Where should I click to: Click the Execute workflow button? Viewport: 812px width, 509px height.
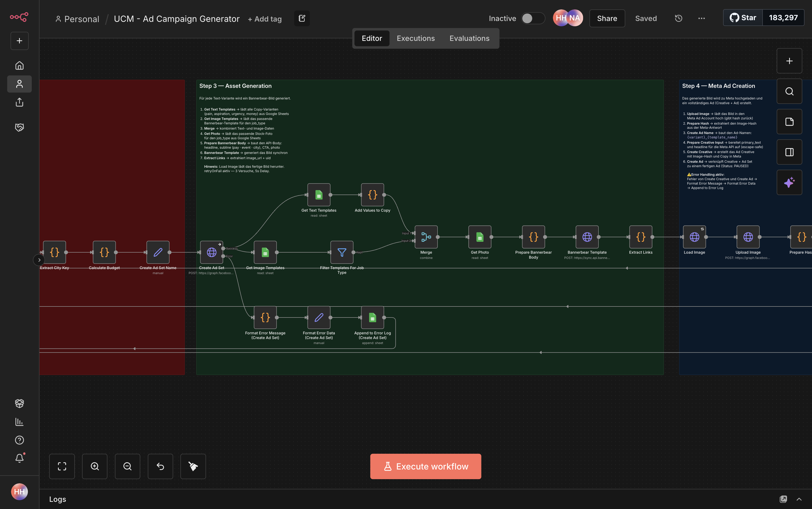coord(425,466)
